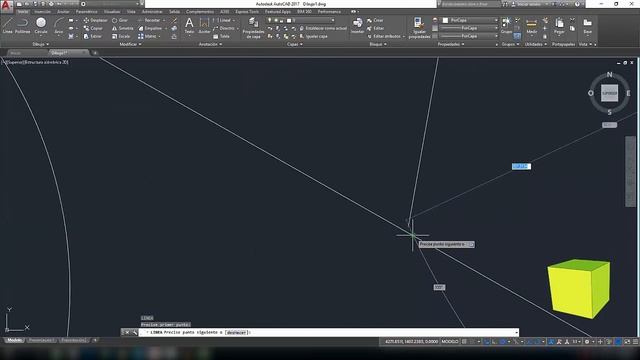The width and height of the screenshot is (640, 360).
Task: Click Crear block button
Action: [375, 20]
